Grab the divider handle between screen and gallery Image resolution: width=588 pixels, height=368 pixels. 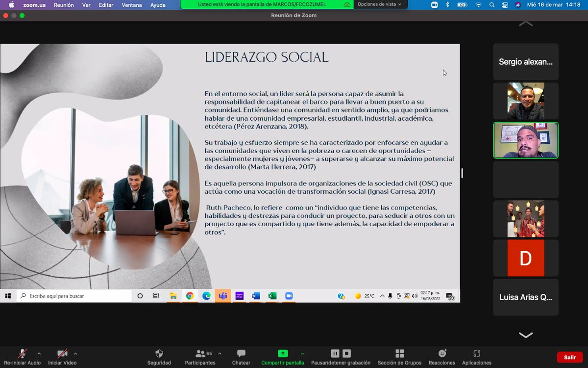point(462,173)
